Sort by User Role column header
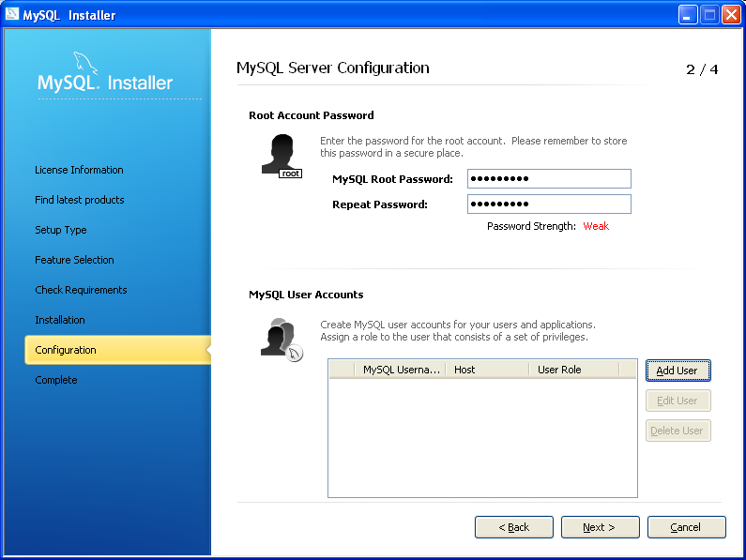Screen dimensions: 746x560 pos(574,370)
